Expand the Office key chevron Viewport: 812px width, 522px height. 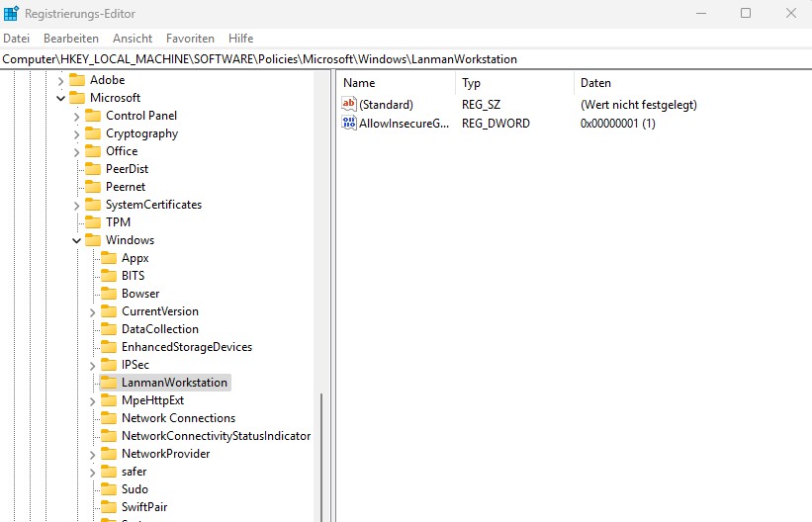point(77,151)
